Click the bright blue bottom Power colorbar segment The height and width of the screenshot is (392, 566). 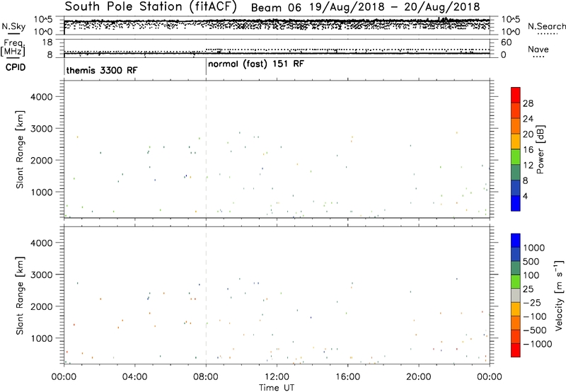coord(516,203)
